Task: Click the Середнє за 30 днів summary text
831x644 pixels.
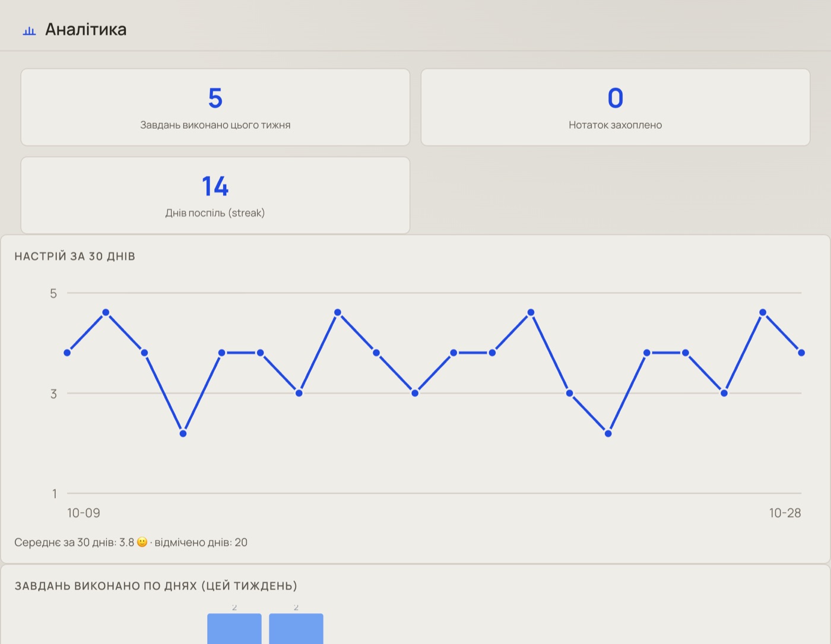Action: point(74,542)
